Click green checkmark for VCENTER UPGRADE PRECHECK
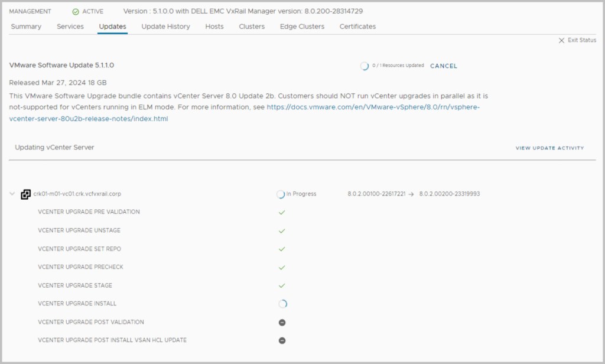This screenshot has height=364, width=605. click(282, 267)
